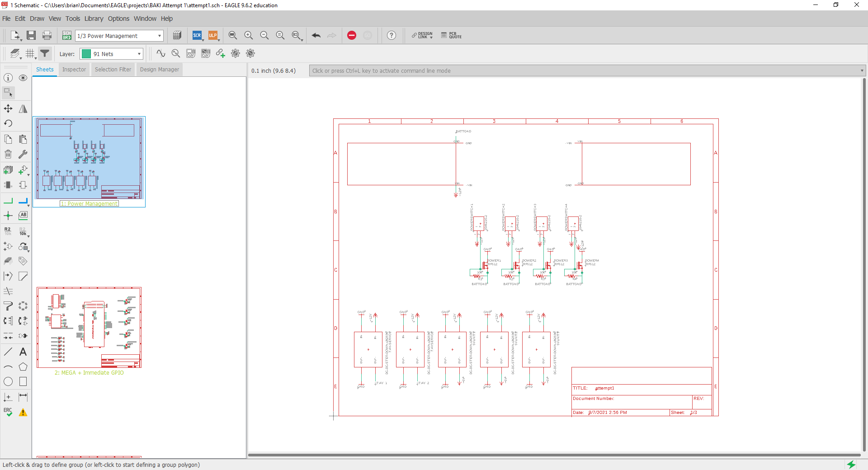Click the Zoom out magnifier
The width and height of the screenshot is (868, 470).
tap(264, 36)
